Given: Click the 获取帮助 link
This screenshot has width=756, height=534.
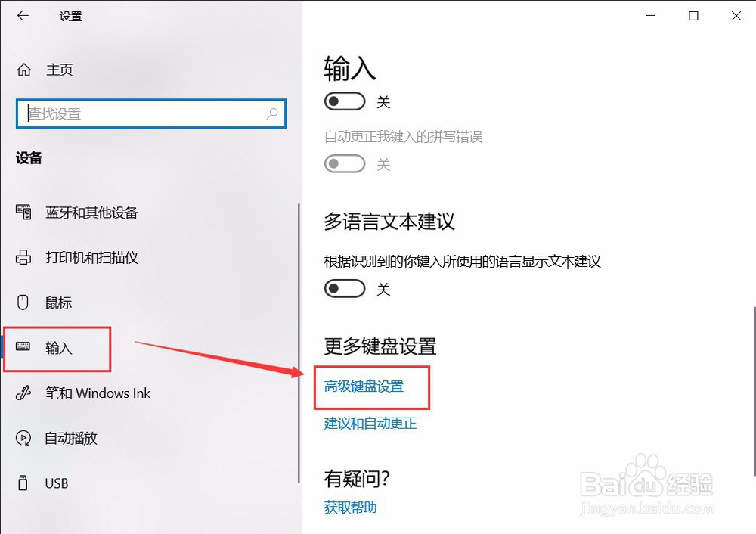Looking at the screenshot, I should coord(351,508).
